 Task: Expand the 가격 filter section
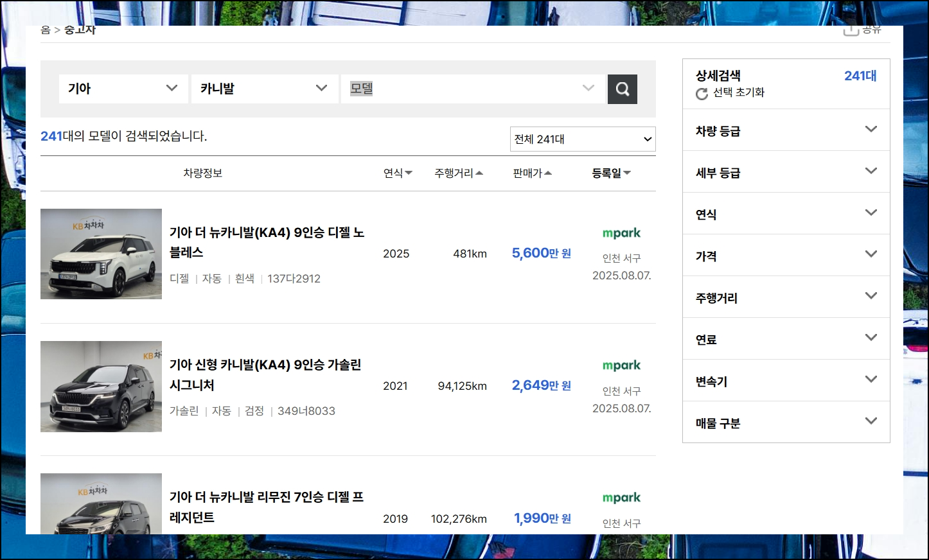[786, 256]
